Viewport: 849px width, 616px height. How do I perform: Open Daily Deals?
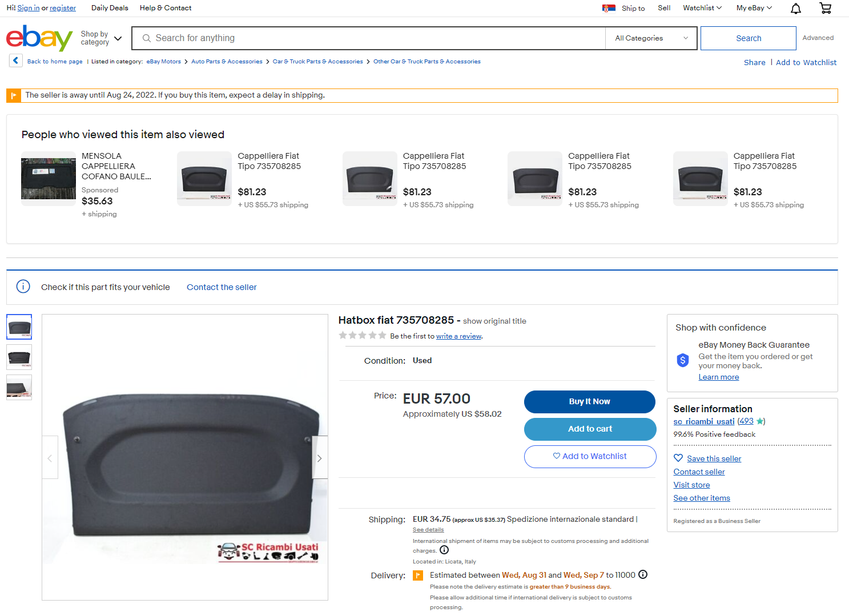coord(110,8)
